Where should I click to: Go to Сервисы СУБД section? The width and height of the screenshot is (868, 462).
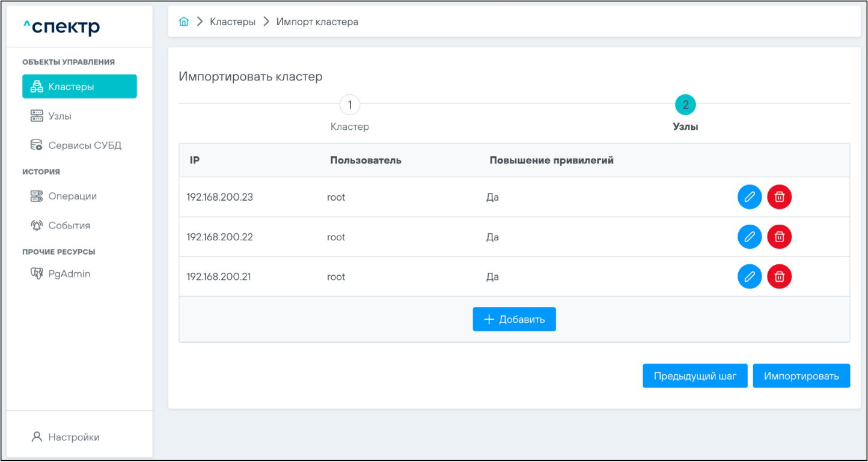[84, 145]
